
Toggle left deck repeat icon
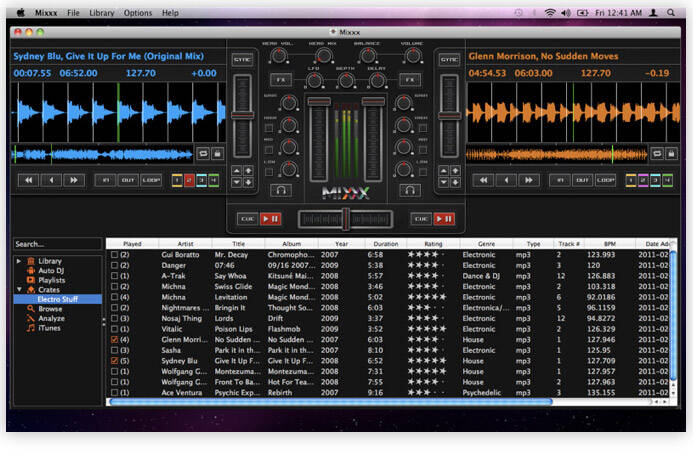tap(203, 154)
